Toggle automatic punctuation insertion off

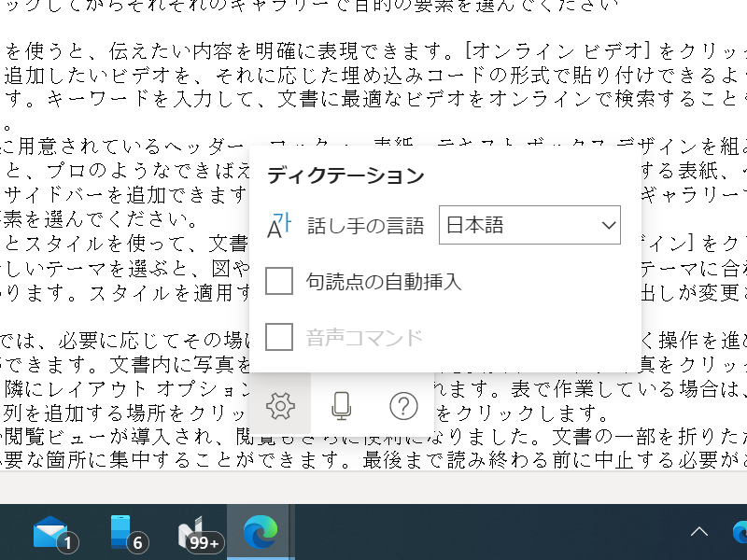click(279, 281)
